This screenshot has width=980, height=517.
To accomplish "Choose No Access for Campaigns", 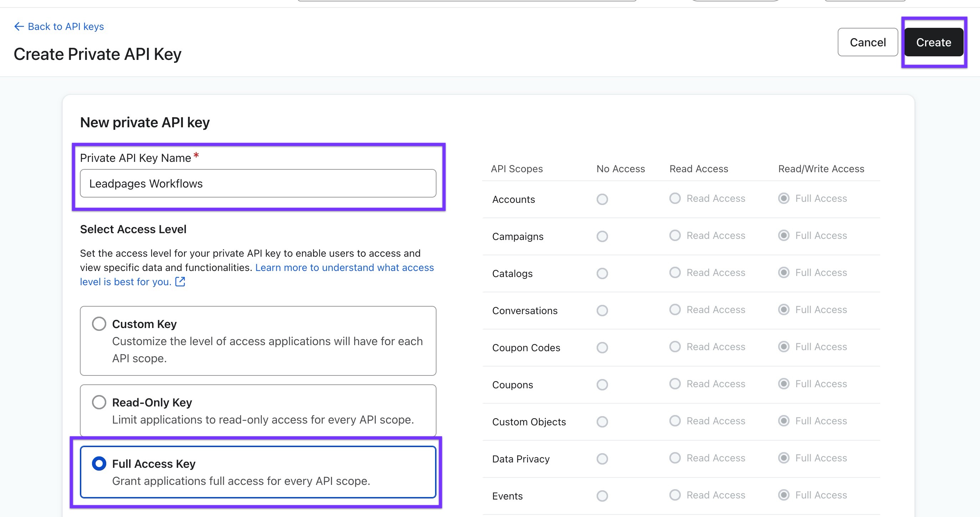I will 602,236.
